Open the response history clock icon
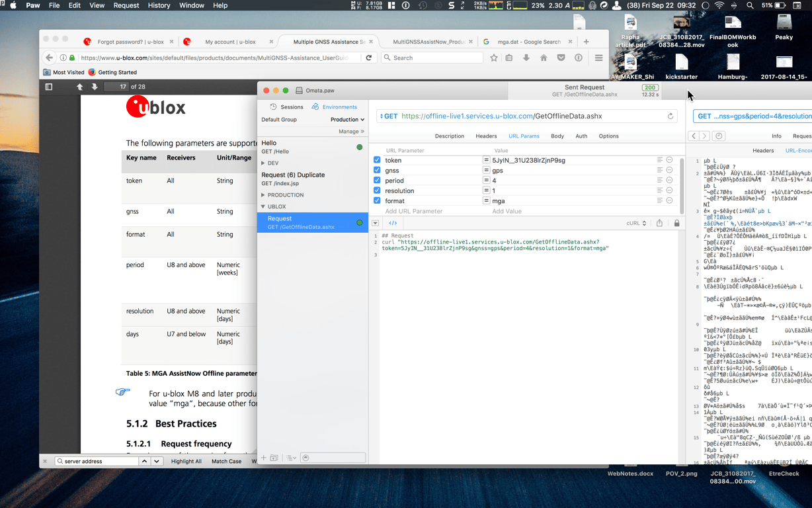 719,136
